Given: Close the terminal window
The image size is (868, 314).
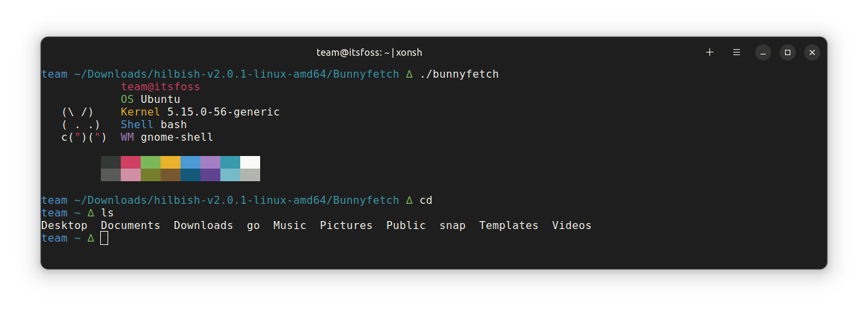Looking at the screenshot, I should 812,52.
